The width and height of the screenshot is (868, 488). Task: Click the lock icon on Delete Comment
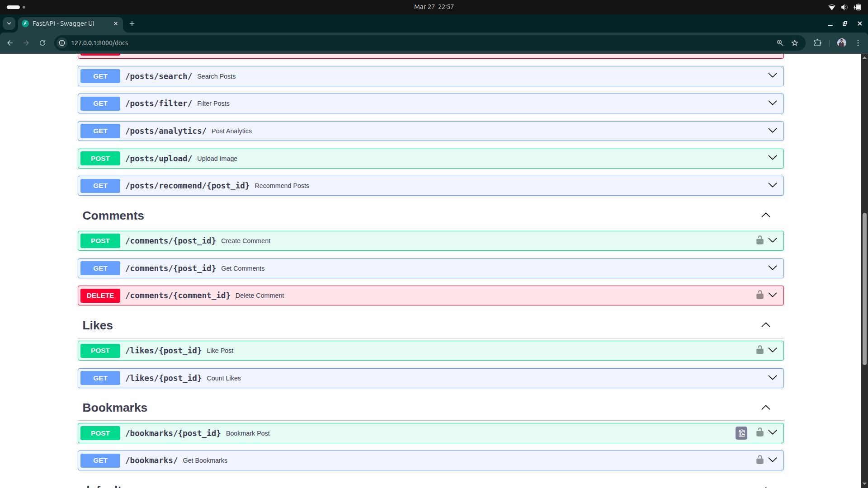[759, 295]
